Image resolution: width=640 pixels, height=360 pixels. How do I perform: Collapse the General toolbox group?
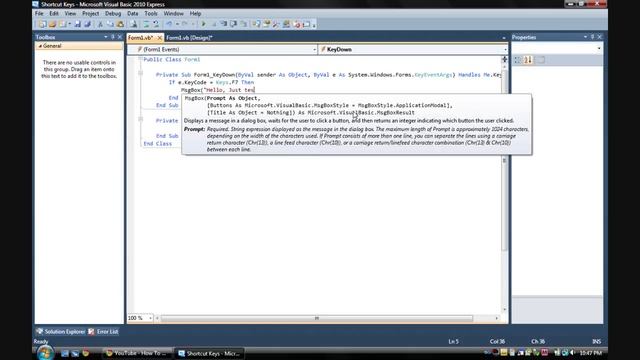click(x=40, y=46)
